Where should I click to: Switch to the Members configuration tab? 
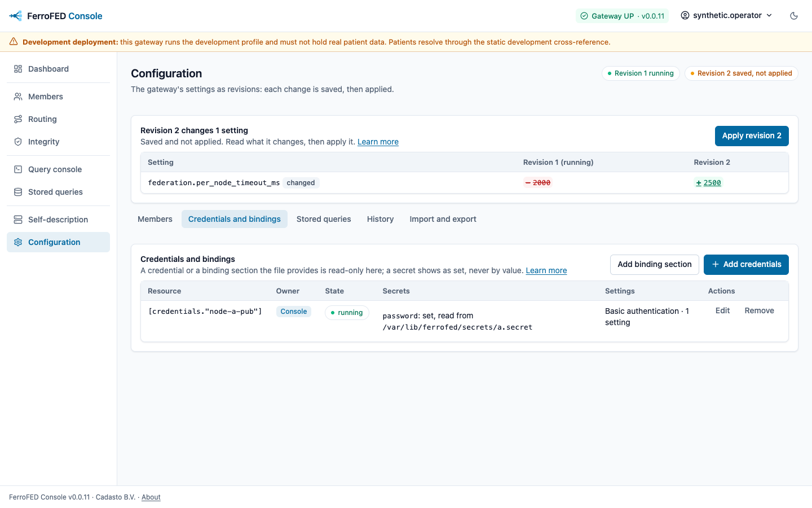tap(155, 219)
